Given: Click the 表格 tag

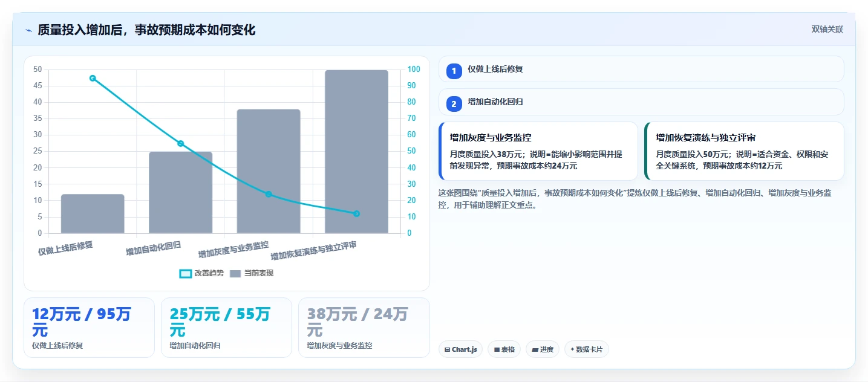Looking at the screenshot, I should (x=504, y=349).
